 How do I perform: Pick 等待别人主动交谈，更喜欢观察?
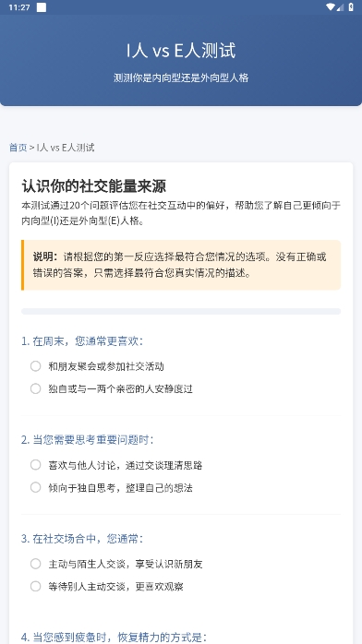coord(36,586)
